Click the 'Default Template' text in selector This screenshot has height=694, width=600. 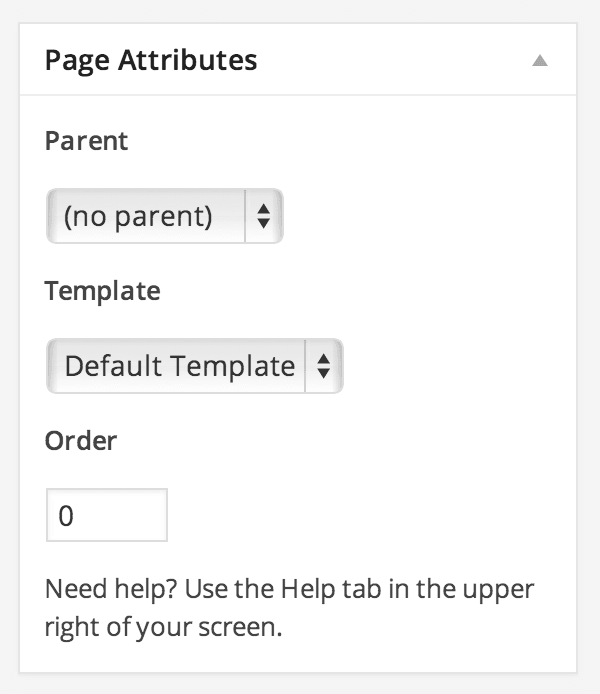pyautogui.click(x=179, y=366)
